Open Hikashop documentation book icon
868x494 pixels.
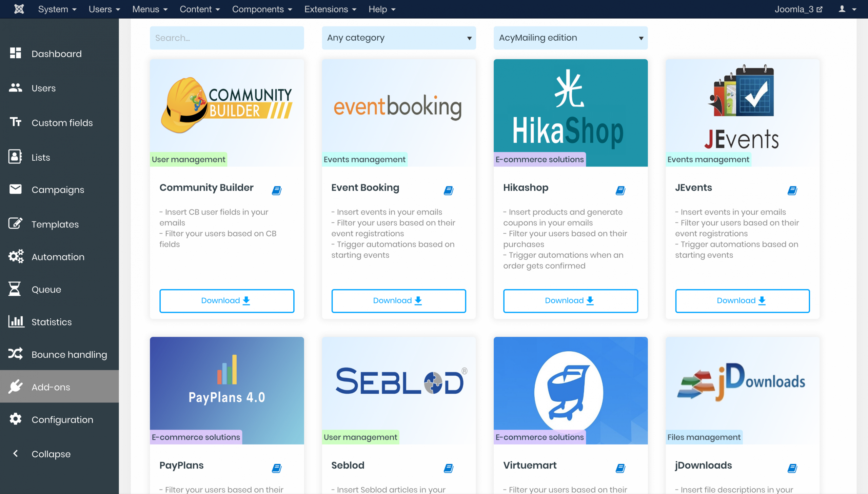point(621,190)
